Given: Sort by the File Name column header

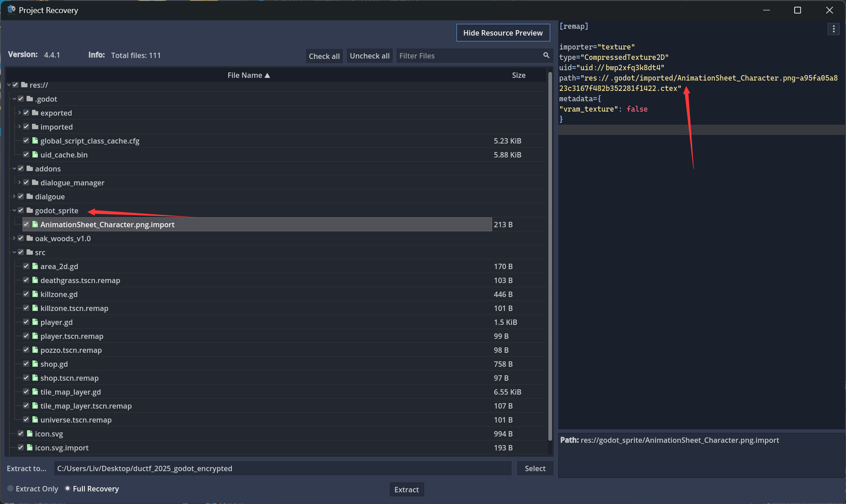Looking at the screenshot, I should tap(249, 75).
